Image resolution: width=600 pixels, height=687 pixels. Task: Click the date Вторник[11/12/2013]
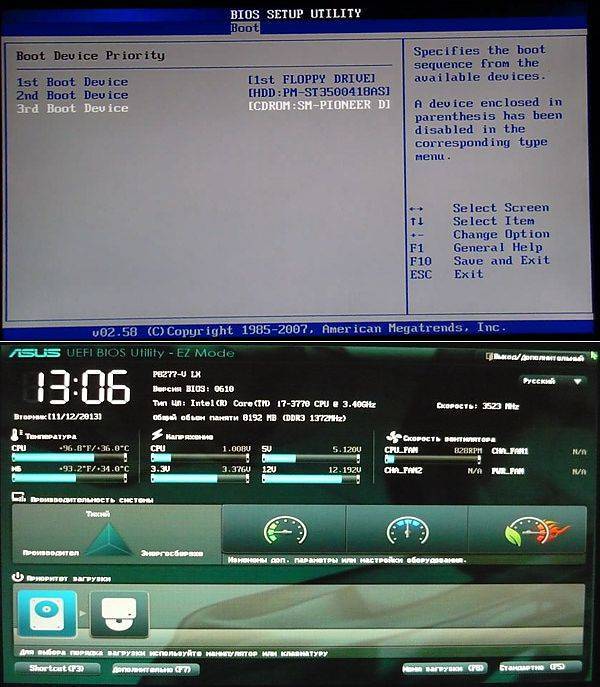click(x=58, y=416)
